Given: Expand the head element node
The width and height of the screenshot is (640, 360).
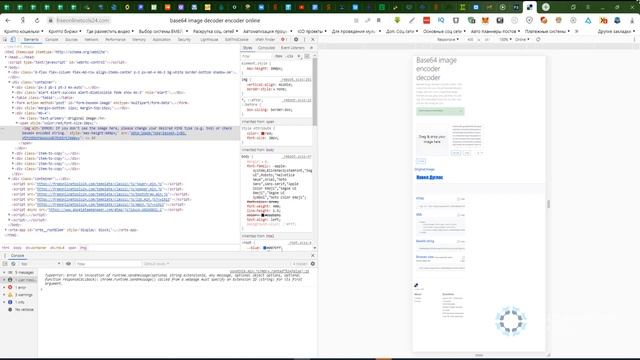Looking at the screenshot, I should click(x=6, y=57).
